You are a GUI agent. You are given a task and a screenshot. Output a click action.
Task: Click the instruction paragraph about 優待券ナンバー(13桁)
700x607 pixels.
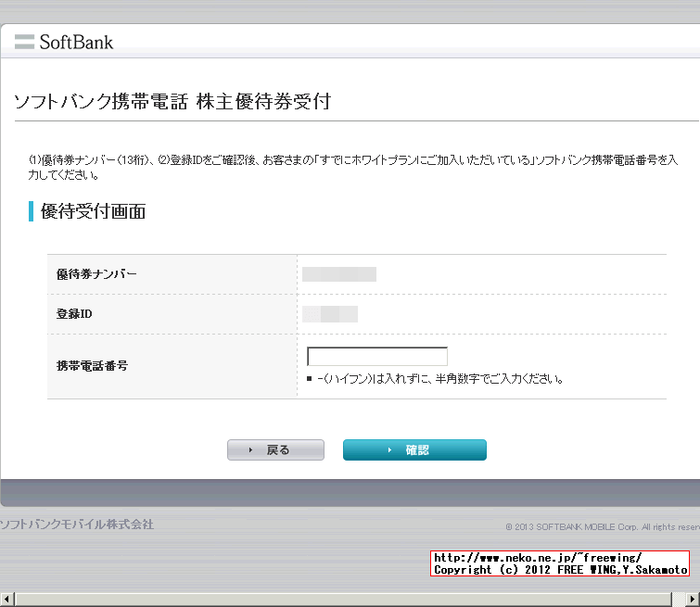point(352,167)
